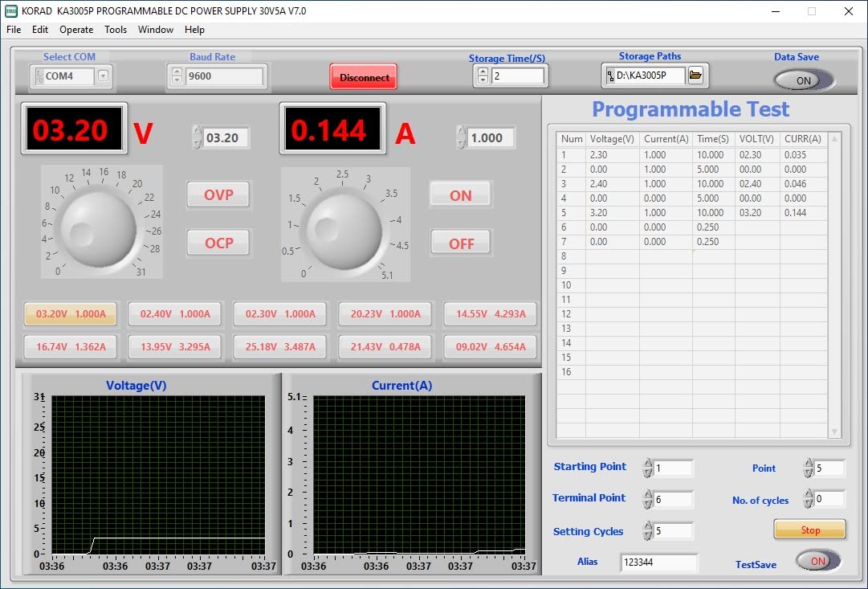Expand the Select COM dropdown arrow
The height and width of the screenshot is (589, 868).
coord(103,76)
